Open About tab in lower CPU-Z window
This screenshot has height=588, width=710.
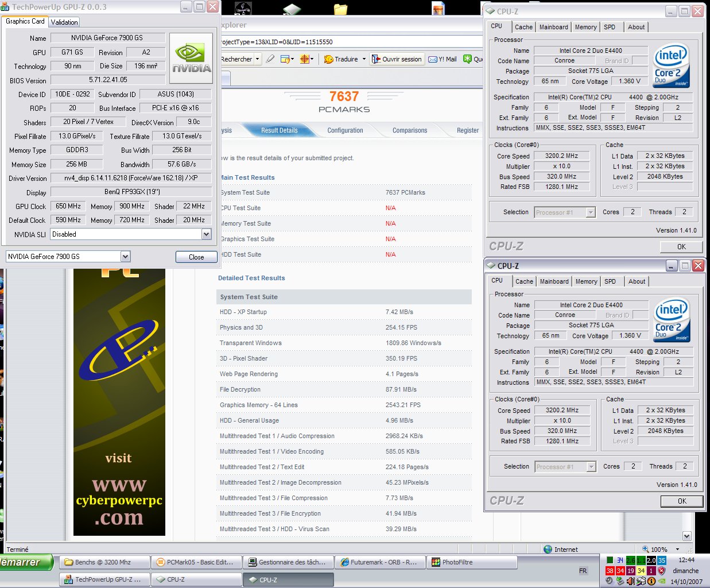click(637, 281)
